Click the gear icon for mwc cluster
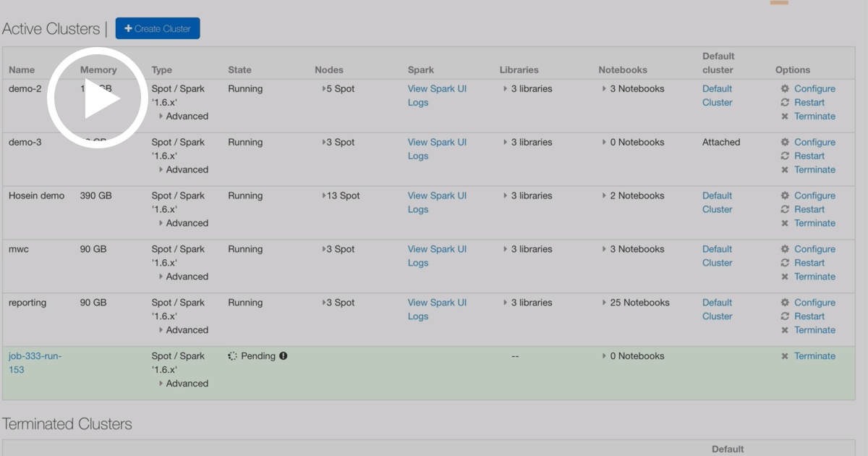This screenshot has height=456, width=868. (785, 250)
